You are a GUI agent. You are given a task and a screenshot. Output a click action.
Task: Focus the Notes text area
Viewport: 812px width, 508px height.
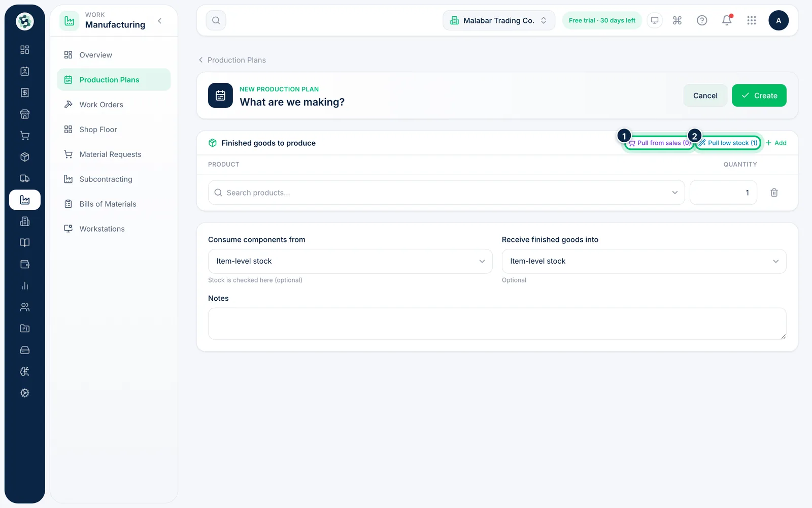[497, 324]
